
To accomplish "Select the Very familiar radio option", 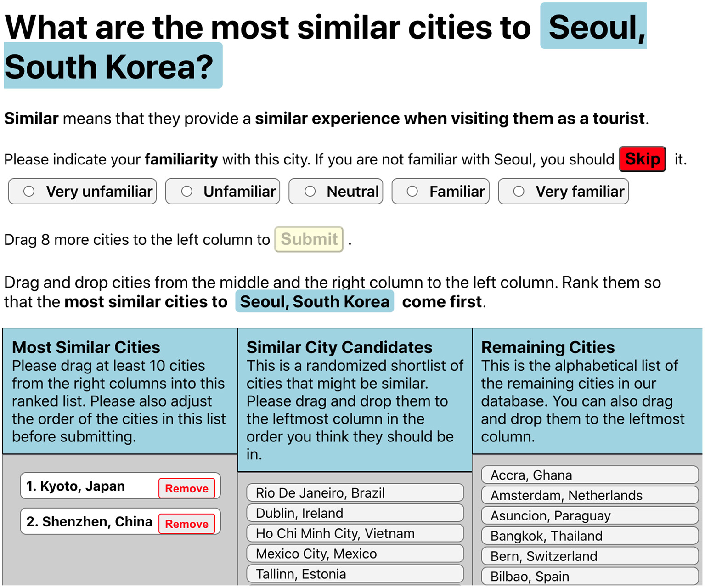I will [x=519, y=192].
